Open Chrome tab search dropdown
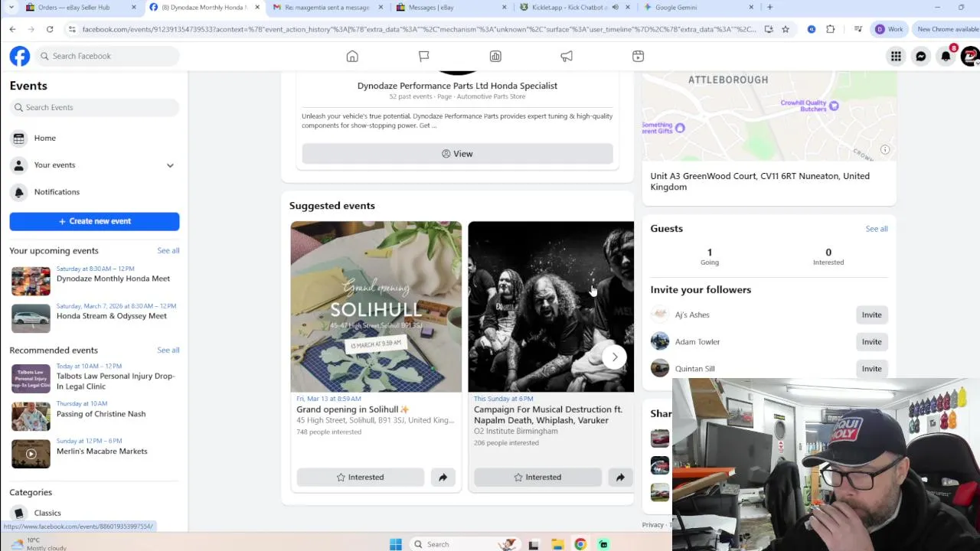980x551 pixels. click(x=11, y=7)
